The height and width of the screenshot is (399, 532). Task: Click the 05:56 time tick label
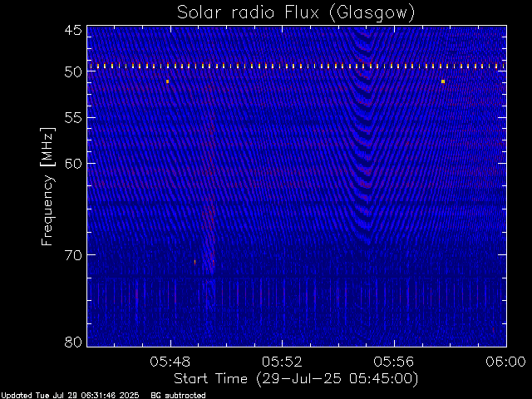pos(394,362)
